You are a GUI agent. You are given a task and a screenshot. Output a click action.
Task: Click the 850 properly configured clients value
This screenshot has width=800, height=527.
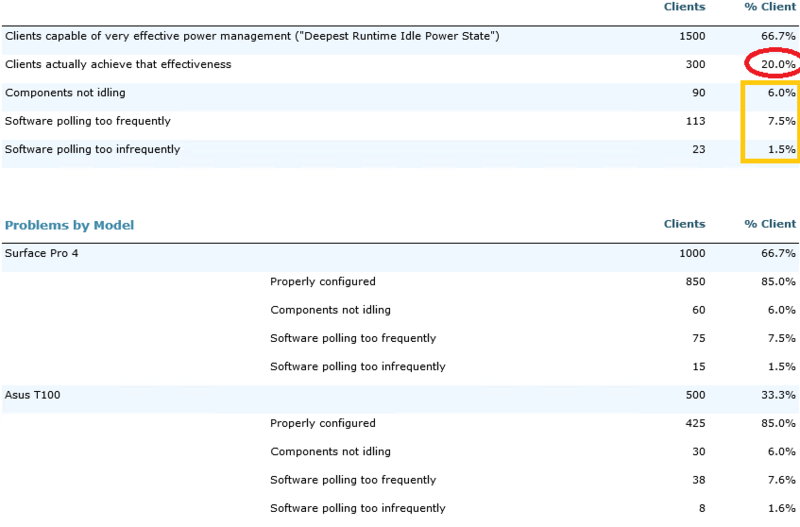point(694,282)
